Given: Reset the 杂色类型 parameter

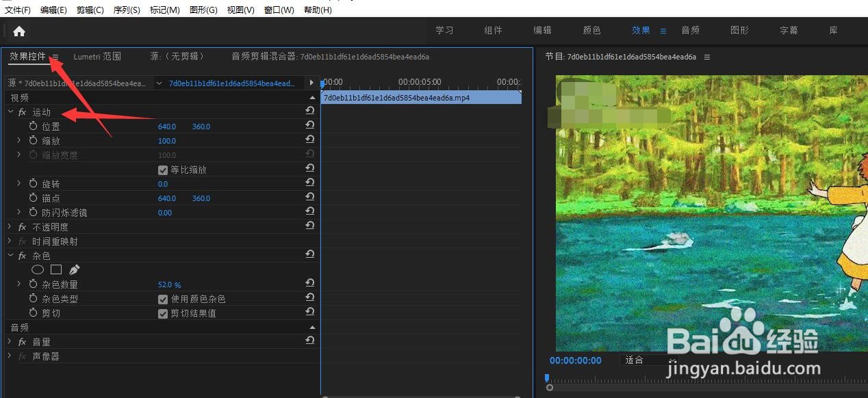Looking at the screenshot, I should point(310,297).
